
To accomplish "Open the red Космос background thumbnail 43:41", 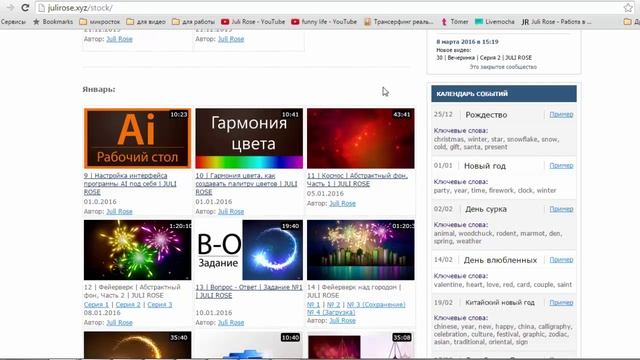I will (360, 138).
